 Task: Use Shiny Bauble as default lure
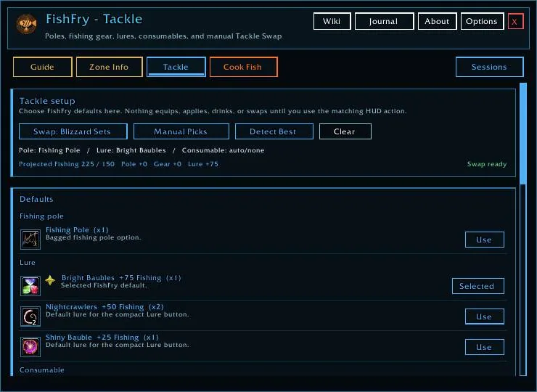pyautogui.click(x=484, y=347)
